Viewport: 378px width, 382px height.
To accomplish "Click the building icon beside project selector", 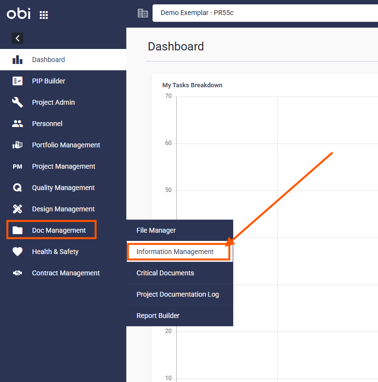I will [143, 13].
